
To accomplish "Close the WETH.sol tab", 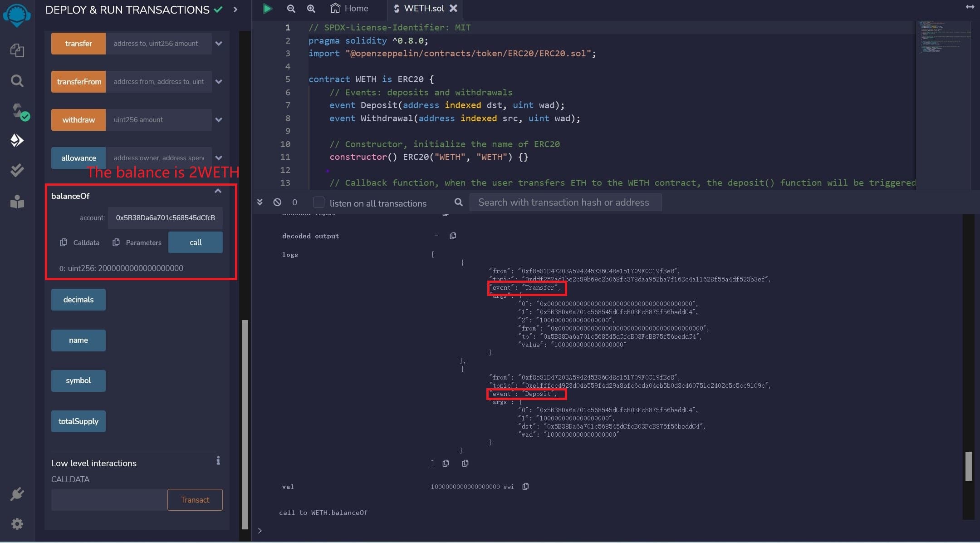I will (453, 8).
